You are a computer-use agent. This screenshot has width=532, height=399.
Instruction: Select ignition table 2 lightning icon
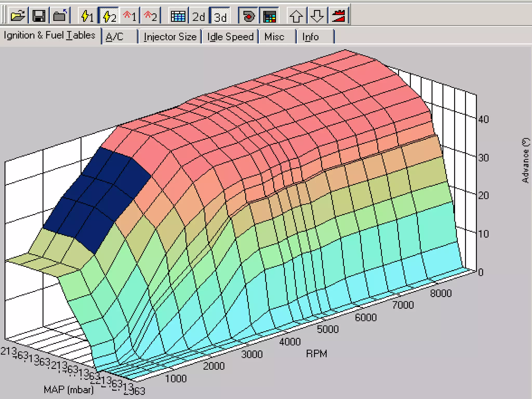click(109, 16)
